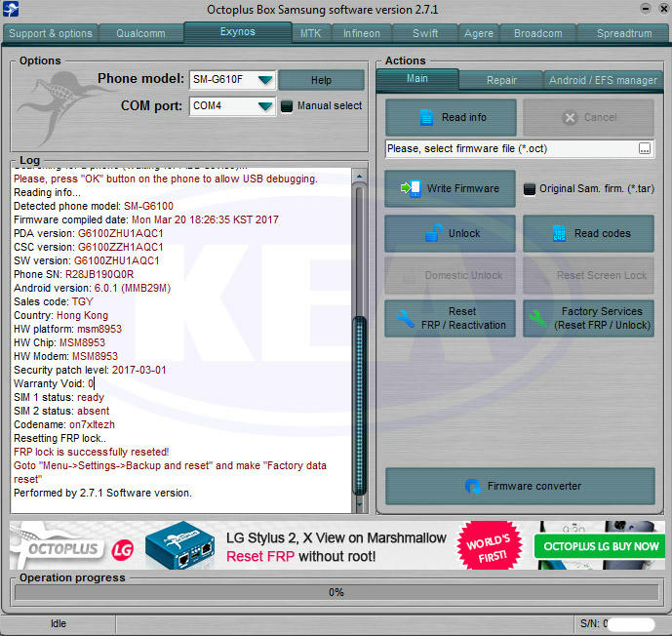Click the firmware file browse (...) button
Screen dimensions: 672x636
644,148
